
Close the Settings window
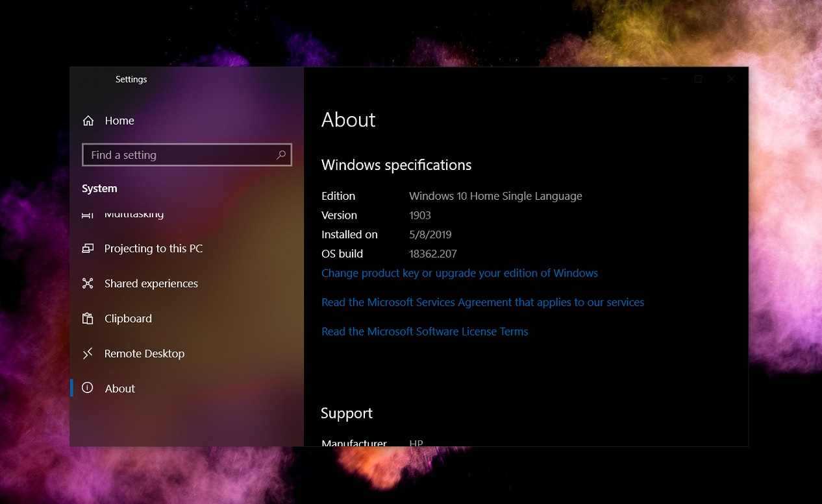point(732,79)
